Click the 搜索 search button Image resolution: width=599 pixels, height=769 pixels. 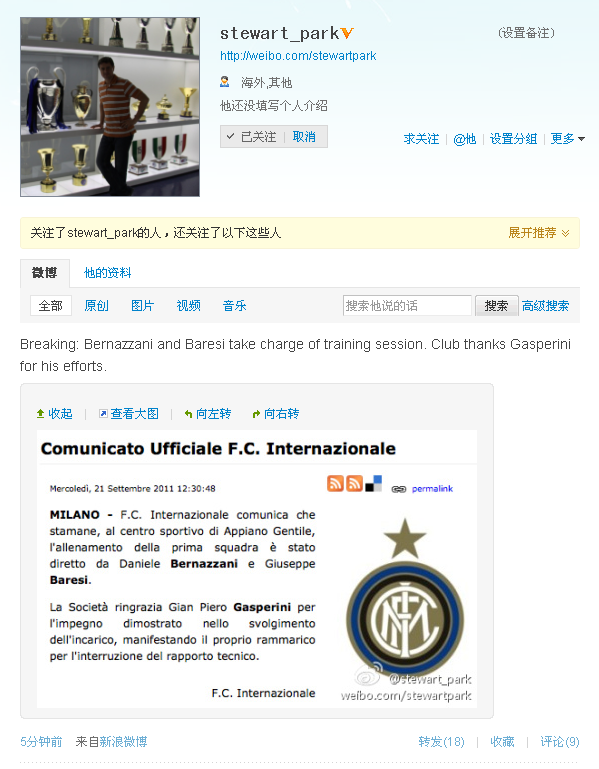[x=496, y=306]
